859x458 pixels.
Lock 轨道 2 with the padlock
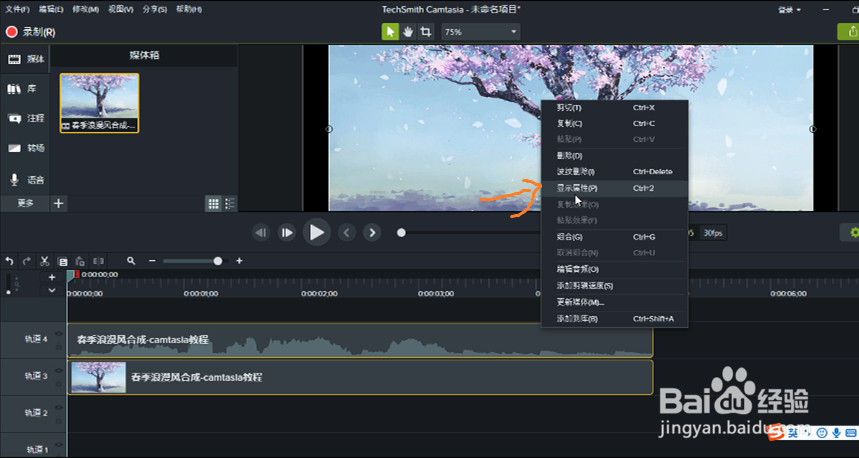59,421
